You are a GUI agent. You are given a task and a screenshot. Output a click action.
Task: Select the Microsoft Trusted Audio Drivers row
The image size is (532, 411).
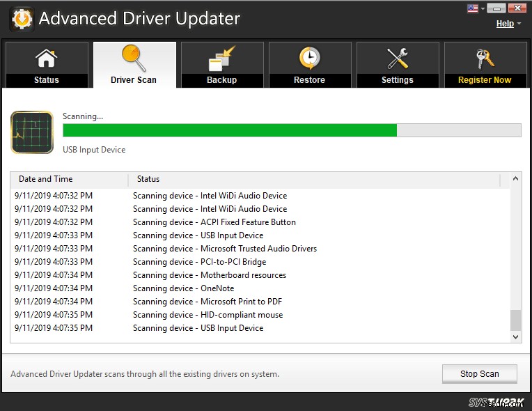click(260, 249)
